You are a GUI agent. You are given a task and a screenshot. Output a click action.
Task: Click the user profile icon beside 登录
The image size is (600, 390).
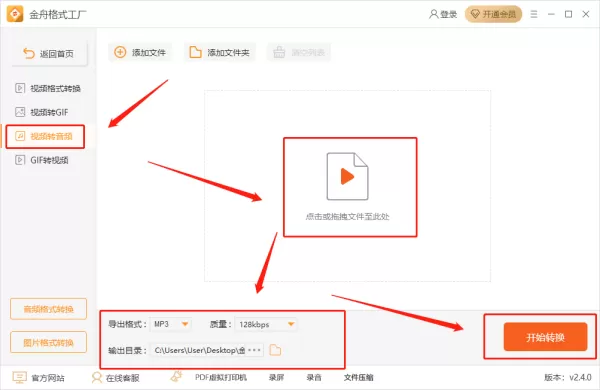[x=433, y=14]
